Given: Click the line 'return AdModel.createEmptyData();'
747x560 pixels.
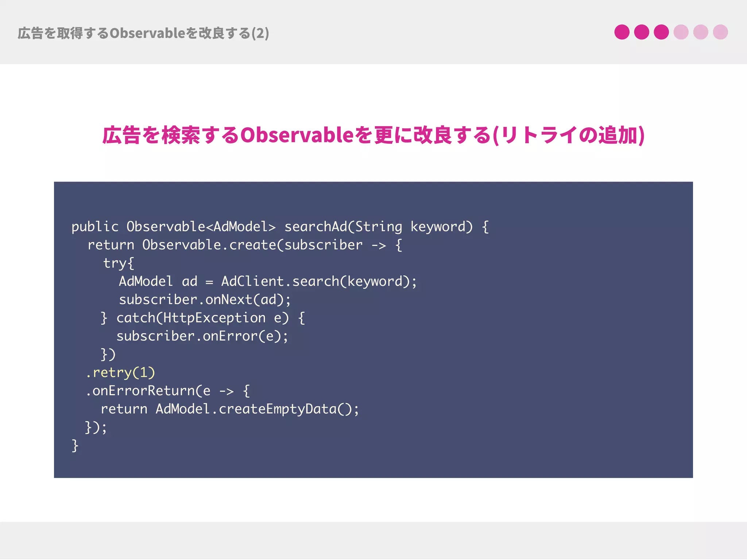Looking at the screenshot, I should pyautogui.click(x=230, y=409).
